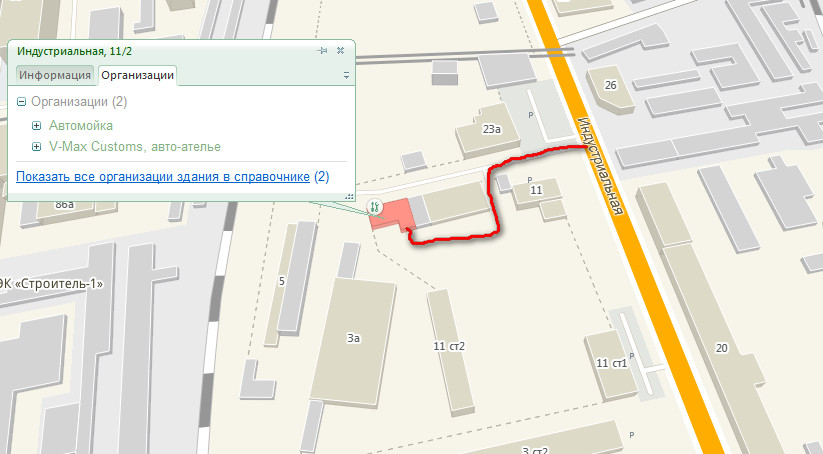Click the car service marker on the map
This screenshot has height=454, width=823.
tap(374, 207)
